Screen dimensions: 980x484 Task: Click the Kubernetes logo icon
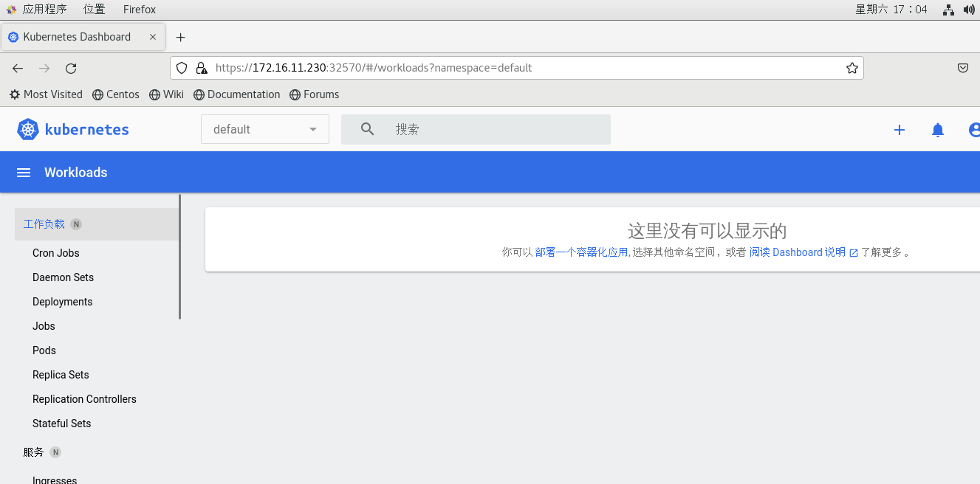coord(28,129)
